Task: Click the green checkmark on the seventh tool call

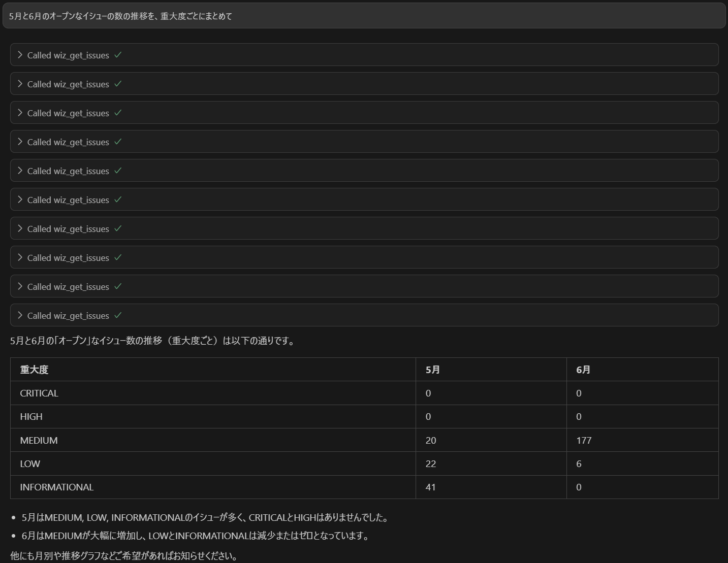Action: [x=118, y=228]
